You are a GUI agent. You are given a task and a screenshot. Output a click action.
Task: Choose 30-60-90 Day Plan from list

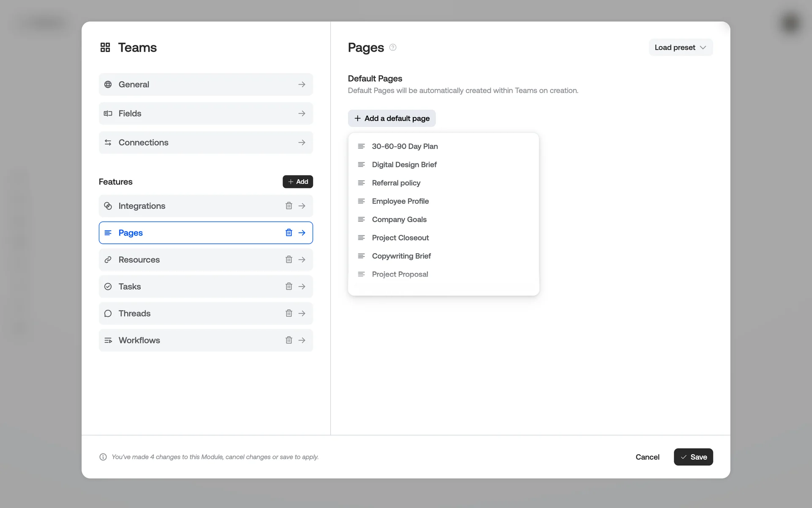point(405,146)
